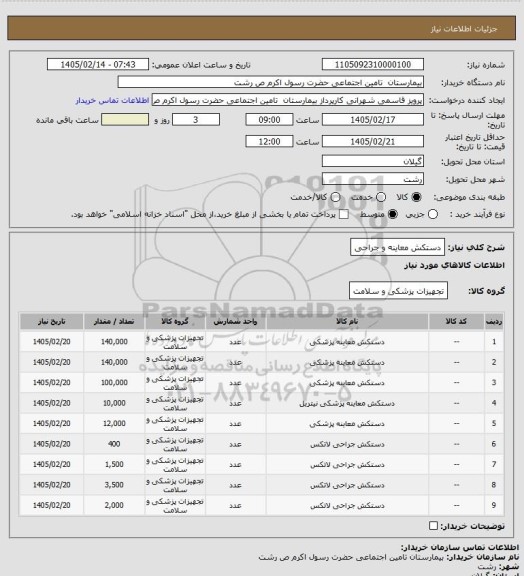Click دستکش جراحی لاتکس in row 6
This screenshot has height=576, width=524.
[x=347, y=444]
